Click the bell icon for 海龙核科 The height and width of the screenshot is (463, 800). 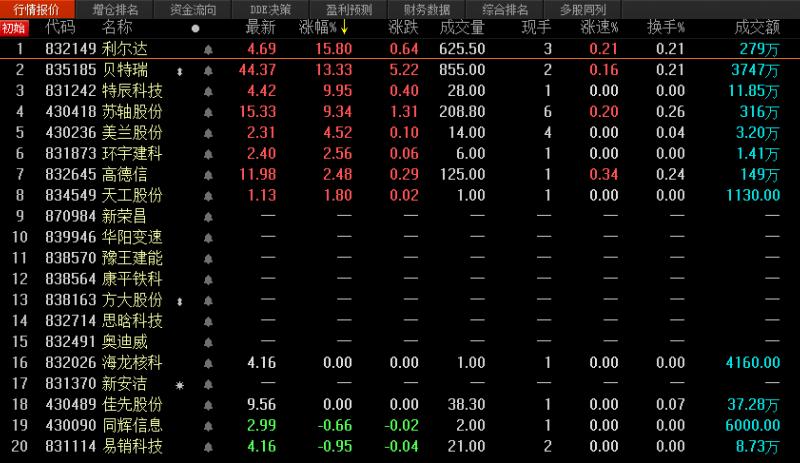tap(208, 364)
